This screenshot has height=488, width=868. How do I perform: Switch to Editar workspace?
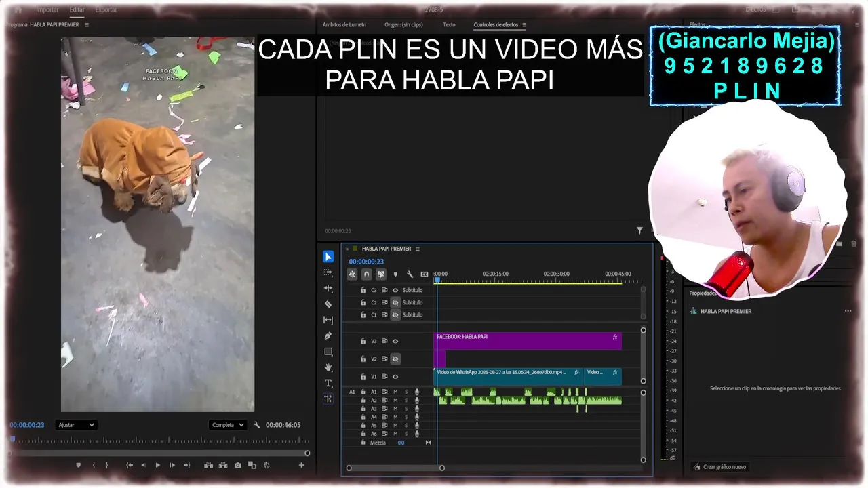coord(77,10)
